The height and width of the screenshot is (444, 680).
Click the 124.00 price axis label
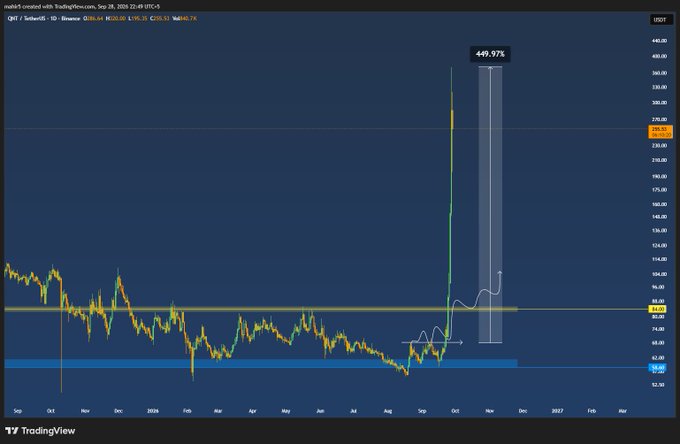click(x=659, y=245)
